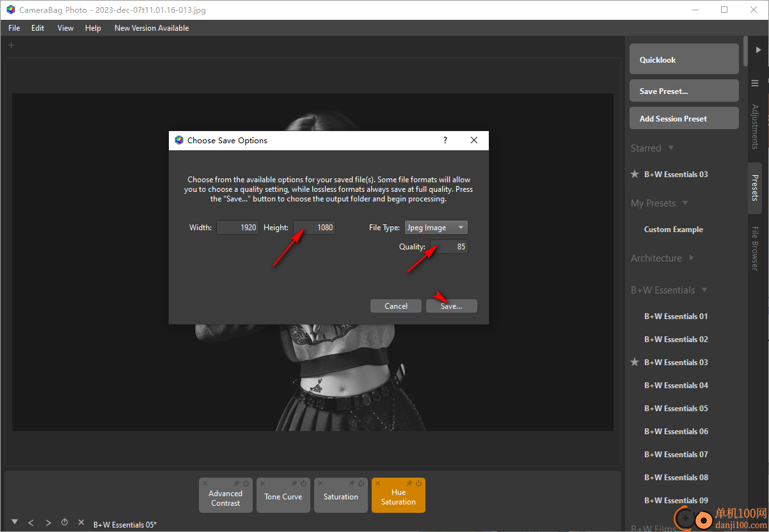
Task: Open the Help menu
Action: 93,28
